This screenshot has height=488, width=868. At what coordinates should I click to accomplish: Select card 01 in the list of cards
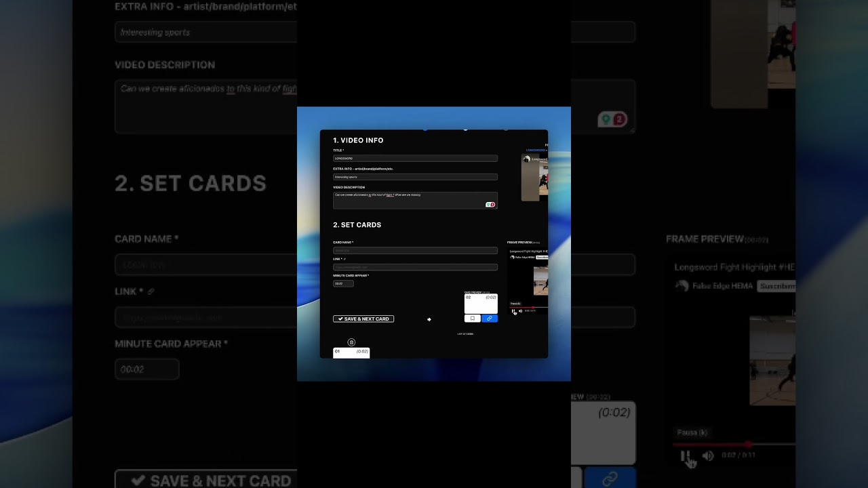point(351,352)
